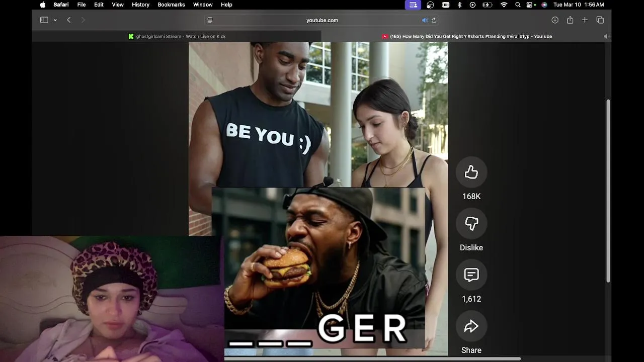Open Spotlight search
Screen dimensions: 644x362
point(518,5)
